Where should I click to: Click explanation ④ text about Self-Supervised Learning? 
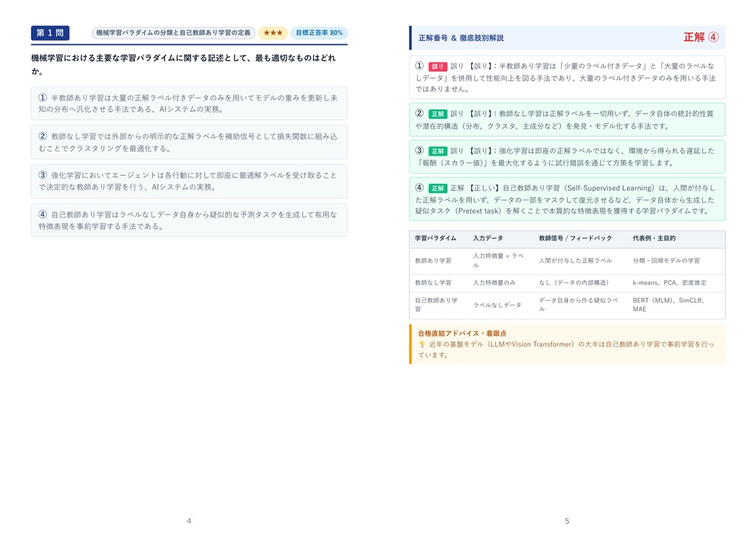[567, 199]
